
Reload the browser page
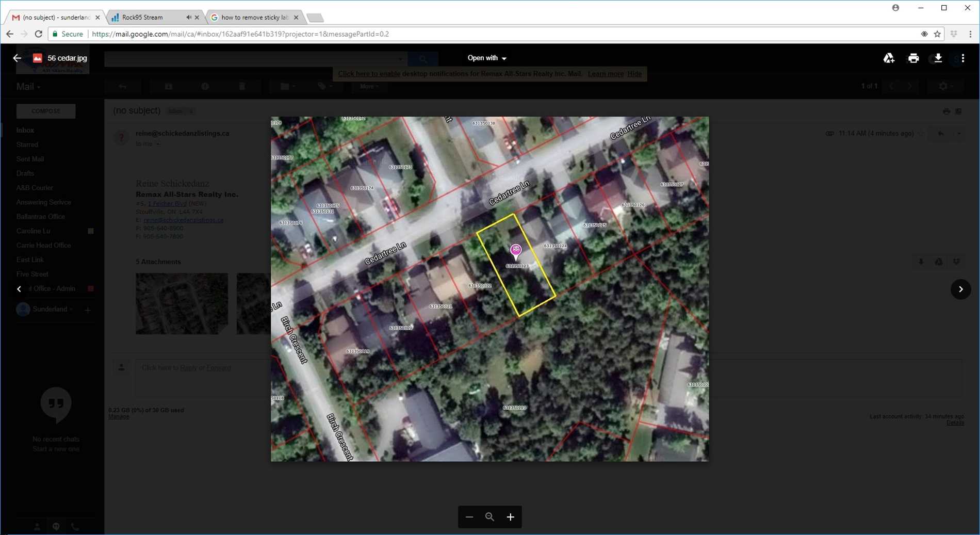38,34
